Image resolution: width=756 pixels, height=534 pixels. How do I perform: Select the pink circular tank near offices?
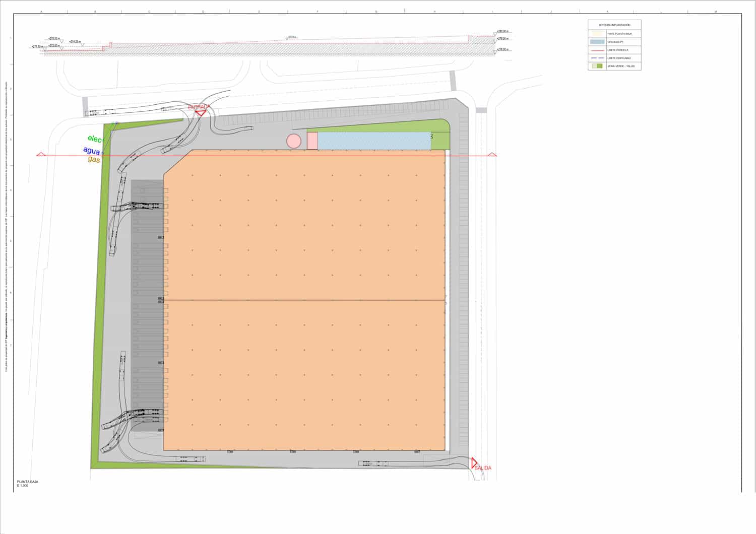294,141
